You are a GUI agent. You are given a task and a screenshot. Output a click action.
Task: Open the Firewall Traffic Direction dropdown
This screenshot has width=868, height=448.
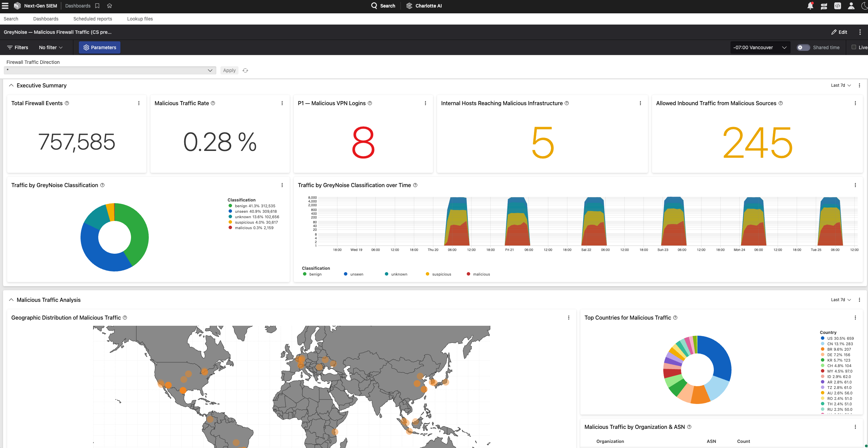110,70
